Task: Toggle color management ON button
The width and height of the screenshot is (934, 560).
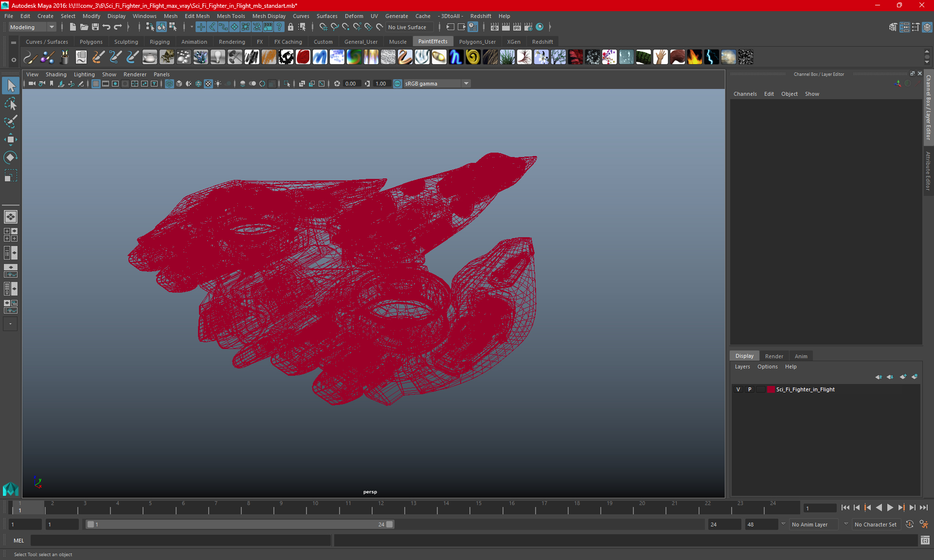Action: click(x=397, y=84)
